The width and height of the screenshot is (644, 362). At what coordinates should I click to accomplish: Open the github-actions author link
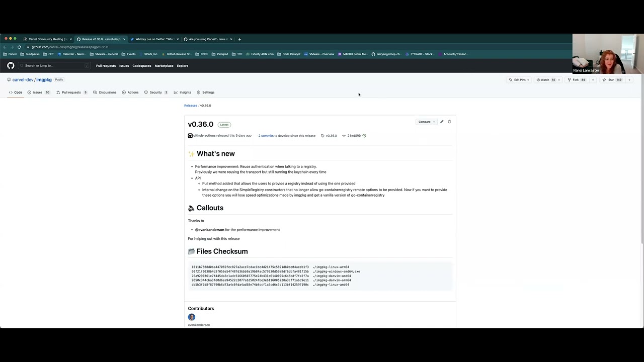click(x=204, y=136)
